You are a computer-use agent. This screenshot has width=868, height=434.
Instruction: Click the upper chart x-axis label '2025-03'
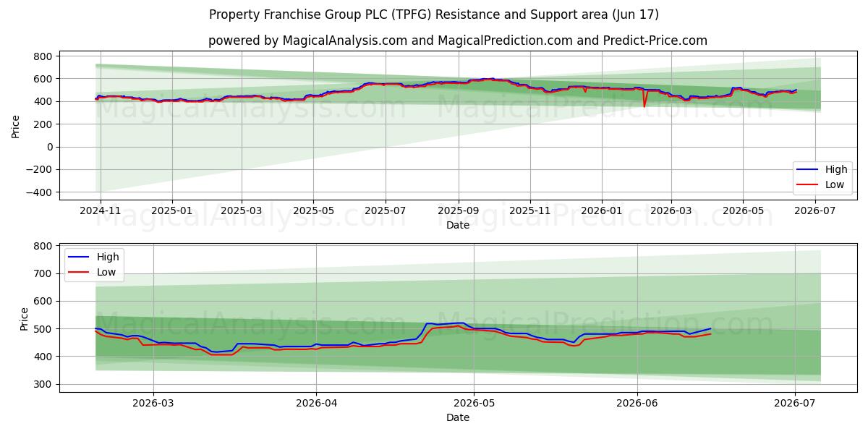pos(241,211)
